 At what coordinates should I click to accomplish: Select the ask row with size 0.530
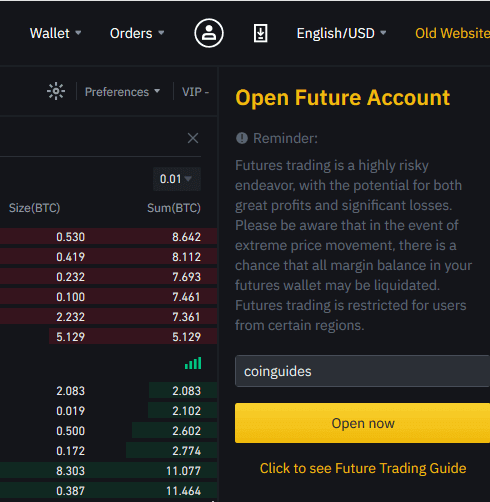(108, 237)
